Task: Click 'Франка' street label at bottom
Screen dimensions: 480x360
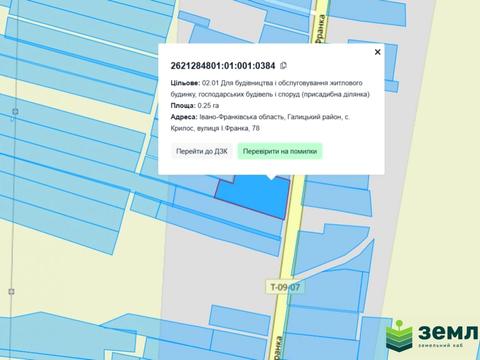Action: (x=278, y=348)
